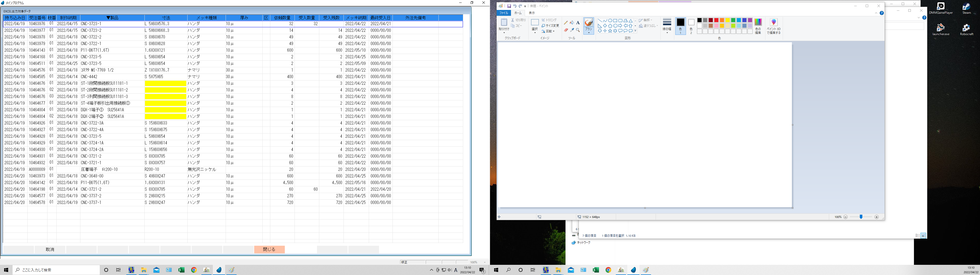Choose the five-point star shape
980x275 pixels.
click(610, 31)
